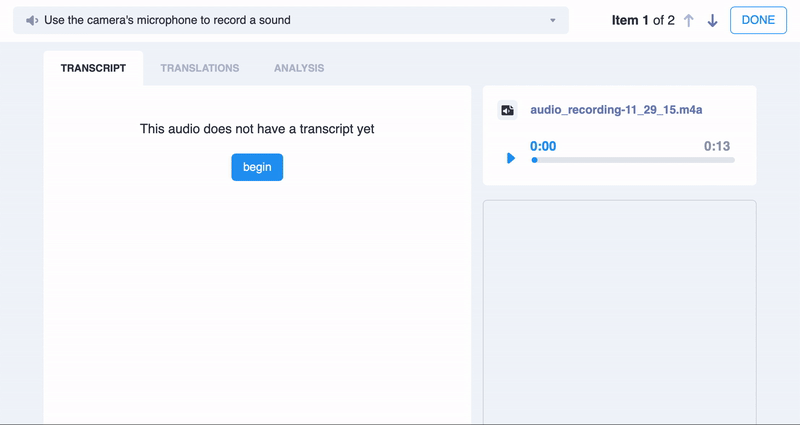Image resolution: width=800 pixels, height=425 pixels.
Task: Click the empty panel below the audio player
Action: click(x=619, y=310)
